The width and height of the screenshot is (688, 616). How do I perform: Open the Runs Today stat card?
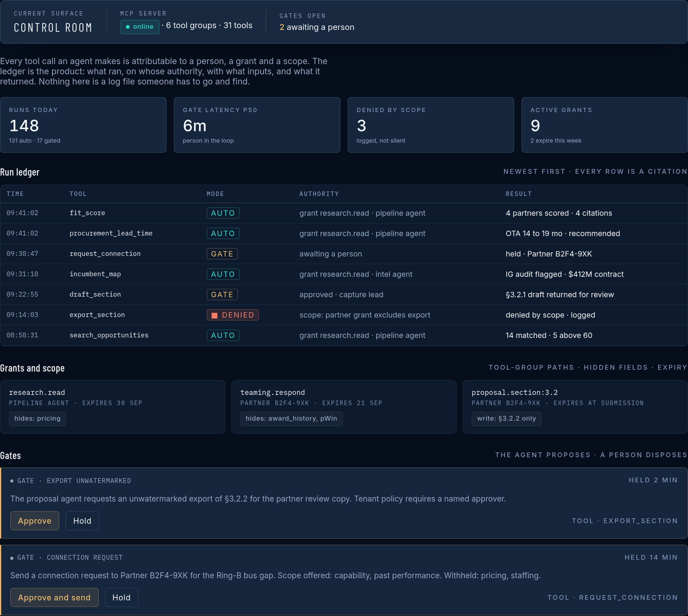83,125
